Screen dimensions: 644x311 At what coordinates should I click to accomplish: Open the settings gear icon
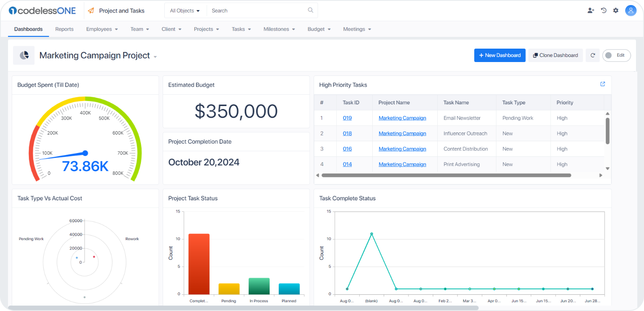pyautogui.click(x=615, y=10)
